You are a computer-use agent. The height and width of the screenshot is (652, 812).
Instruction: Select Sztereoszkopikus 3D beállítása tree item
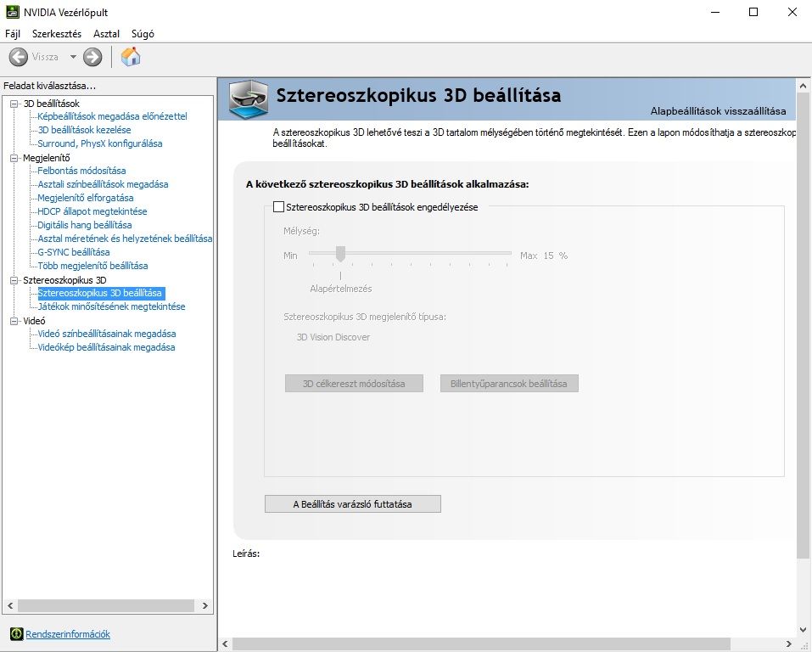point(101,294)
